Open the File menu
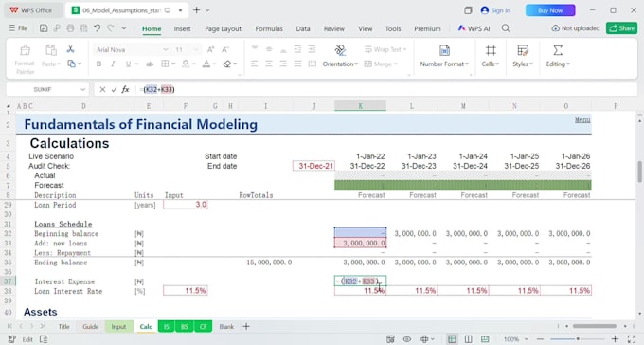This screenshot has width=644, height=345. (18, 28)
